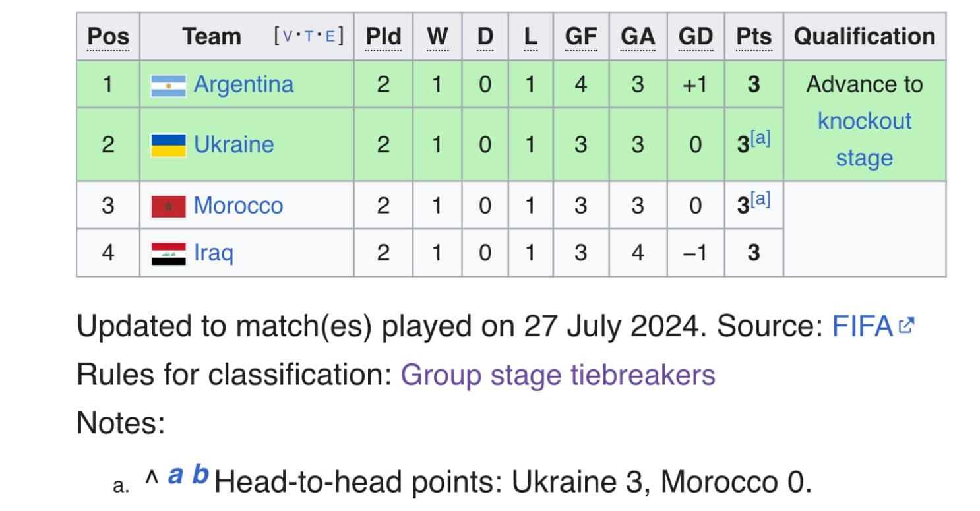Open the Ukraine team link
The image size is (980, 511).
[x=233, y=145]
